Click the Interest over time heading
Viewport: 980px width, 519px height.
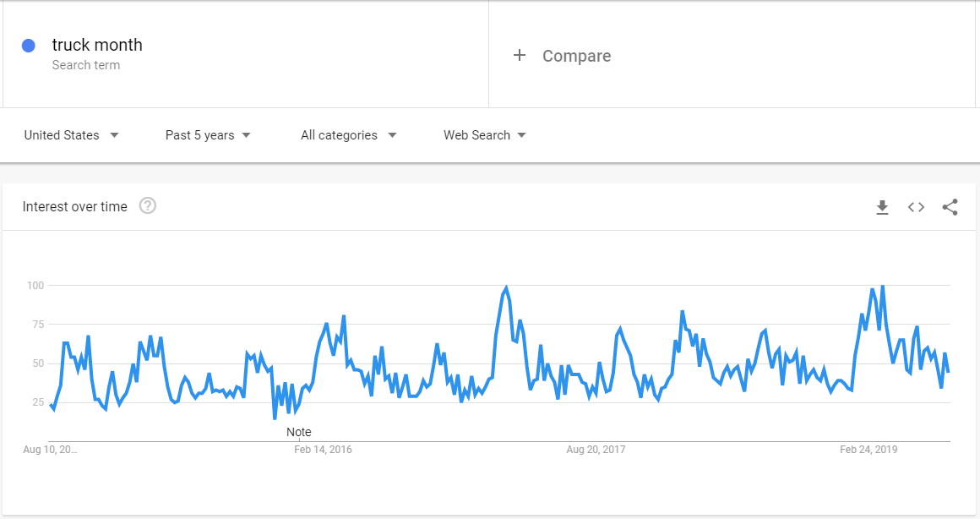(75, 206)
